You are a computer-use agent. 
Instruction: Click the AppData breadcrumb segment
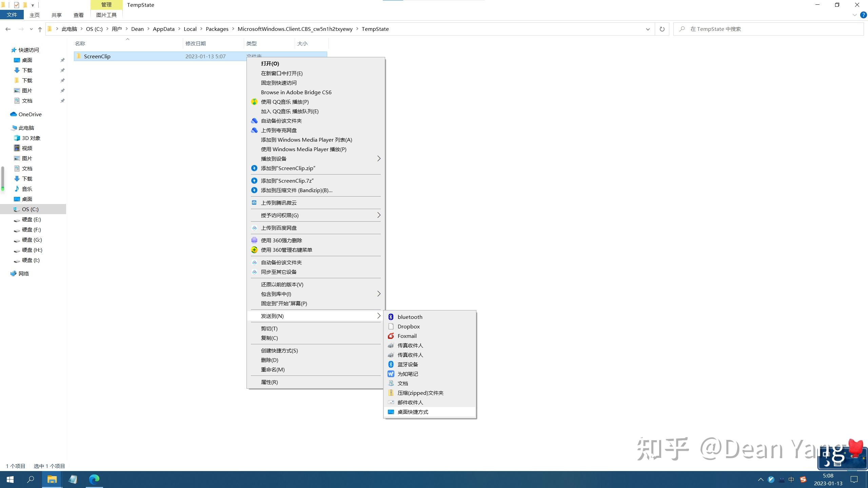click(x=163, y=29)
